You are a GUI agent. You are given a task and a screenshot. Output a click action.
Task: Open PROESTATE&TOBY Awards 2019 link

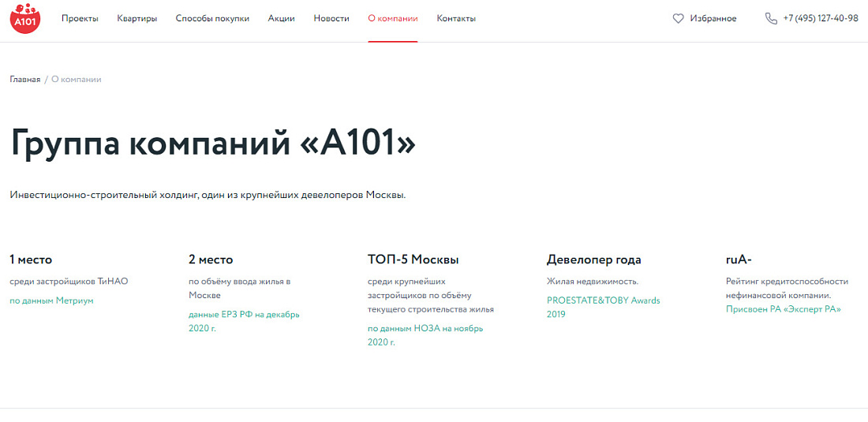coord(604,308)
